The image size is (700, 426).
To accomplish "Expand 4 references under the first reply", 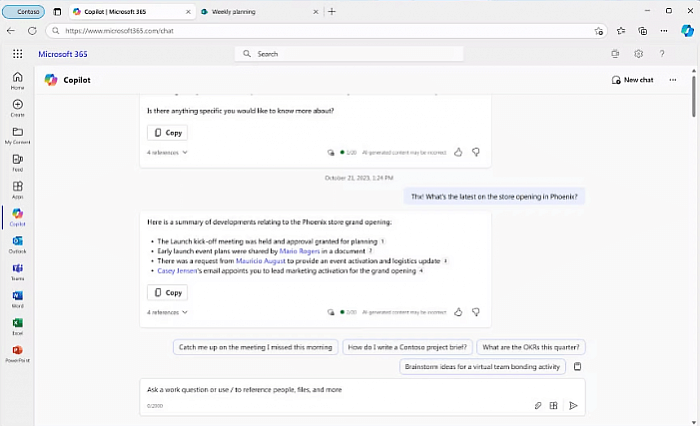I will pyautogui.click(x=167, y=152).
